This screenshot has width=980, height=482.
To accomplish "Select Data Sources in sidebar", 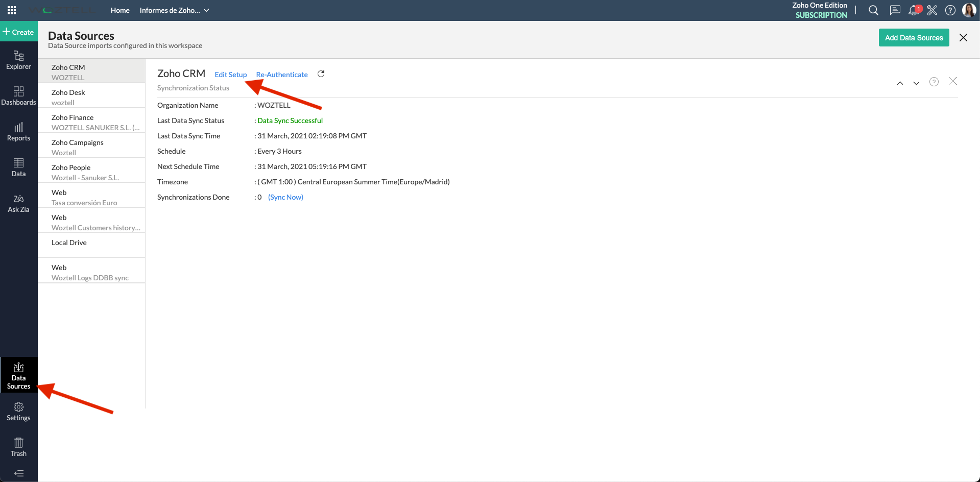I will coord(19,375).
